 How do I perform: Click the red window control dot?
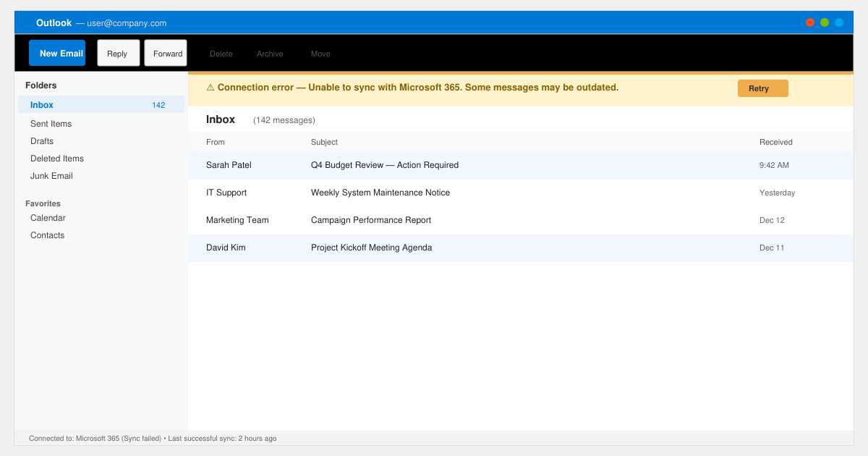[810, 22]
